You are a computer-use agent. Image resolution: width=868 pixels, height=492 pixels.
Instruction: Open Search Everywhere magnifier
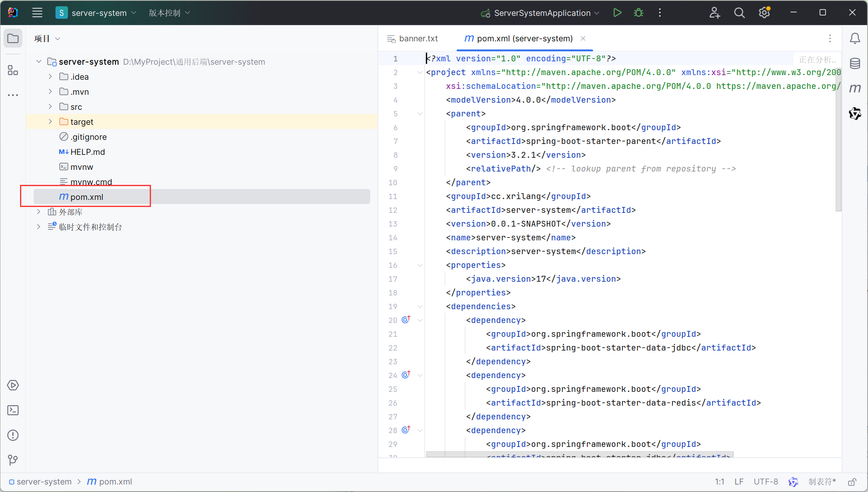point(739,13)
